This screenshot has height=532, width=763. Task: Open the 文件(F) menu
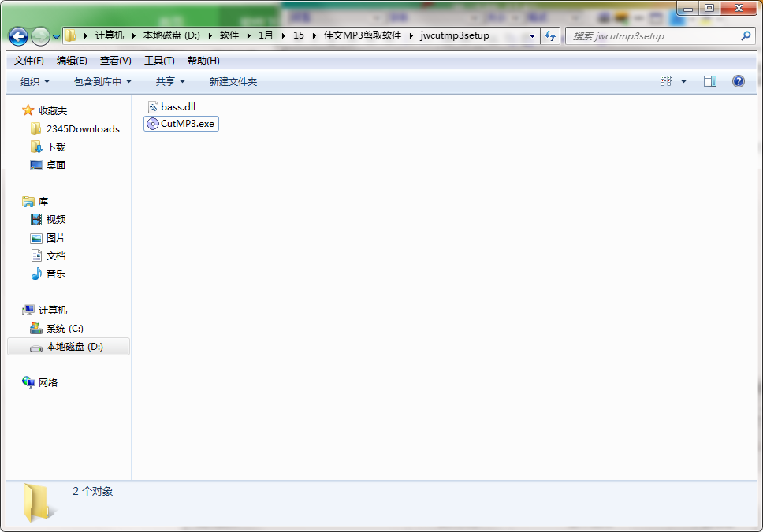[x=28, y=61]
